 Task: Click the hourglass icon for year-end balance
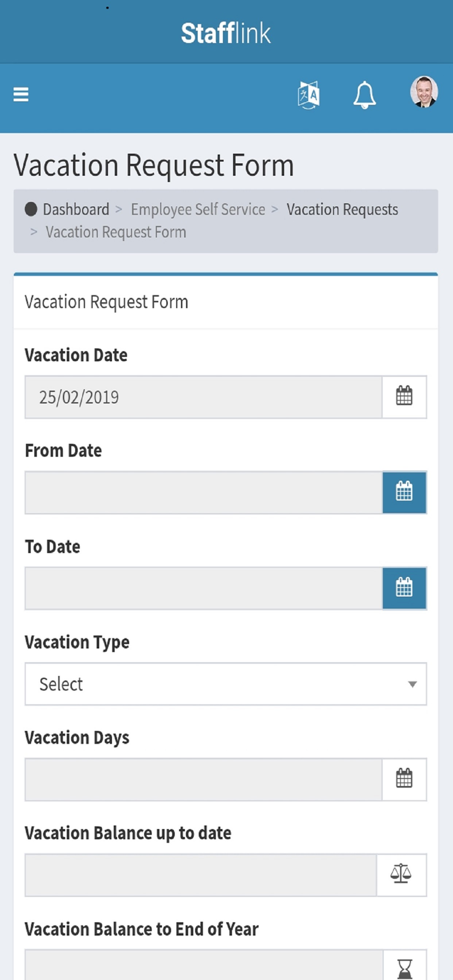[x=404, y=968]
